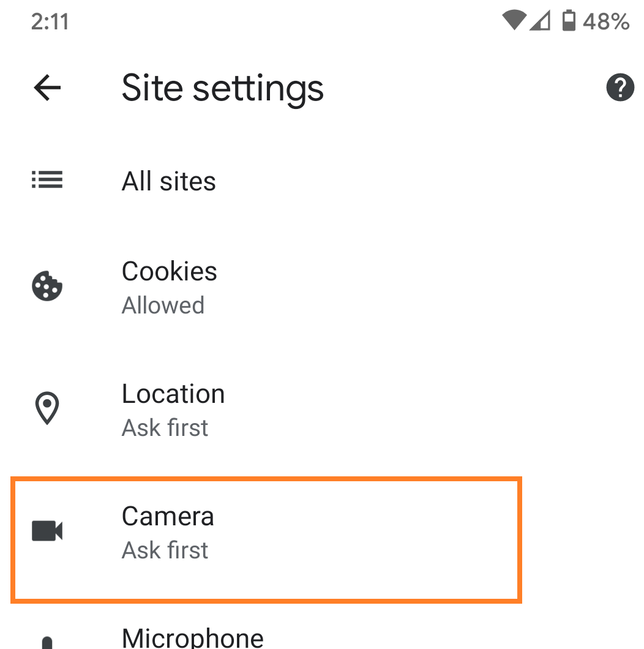Tap the 2:11 clock in status bar
The width and height of the screenshot is (644, 649).
pos(50,21)
